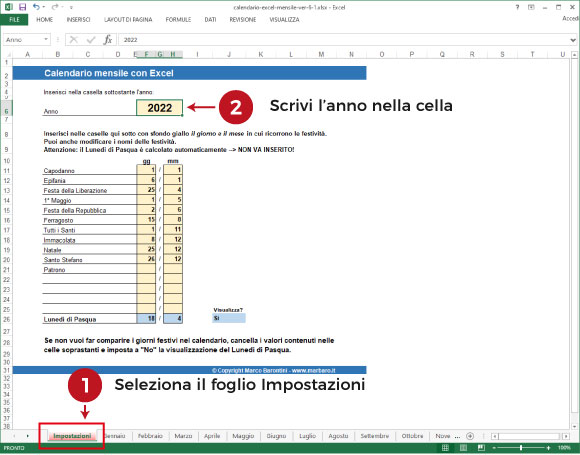The image size is (580, 455).
Task: Switch to the Ottobre sheet tab
Action: coord(412,436)
